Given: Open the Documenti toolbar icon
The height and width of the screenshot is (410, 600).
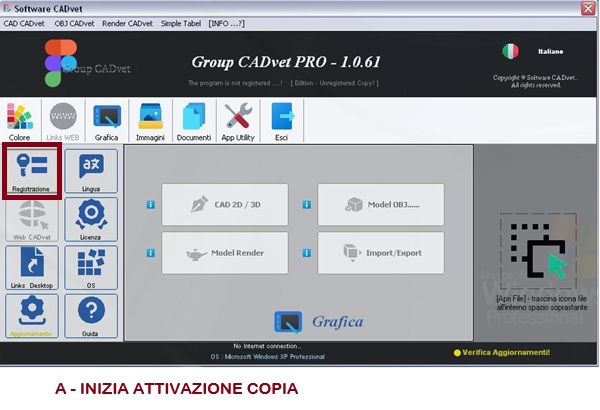Looking at the screenshot, I should [193, 120].
